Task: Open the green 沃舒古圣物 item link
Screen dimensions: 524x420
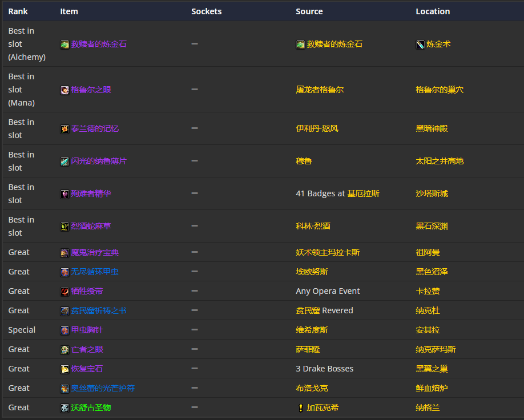Action: (x=91, y=407)
